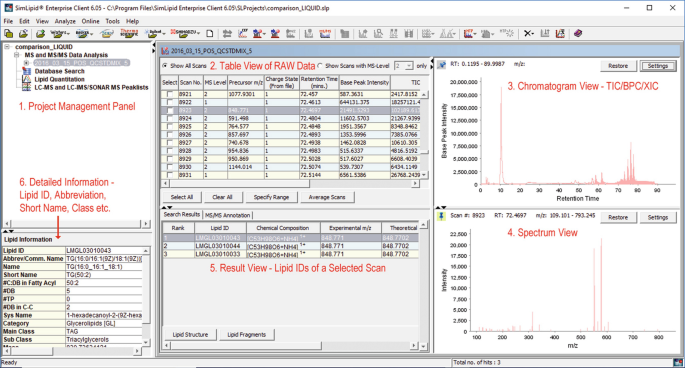
Task: Click the Retention Time column header
Action: [319, 82]
